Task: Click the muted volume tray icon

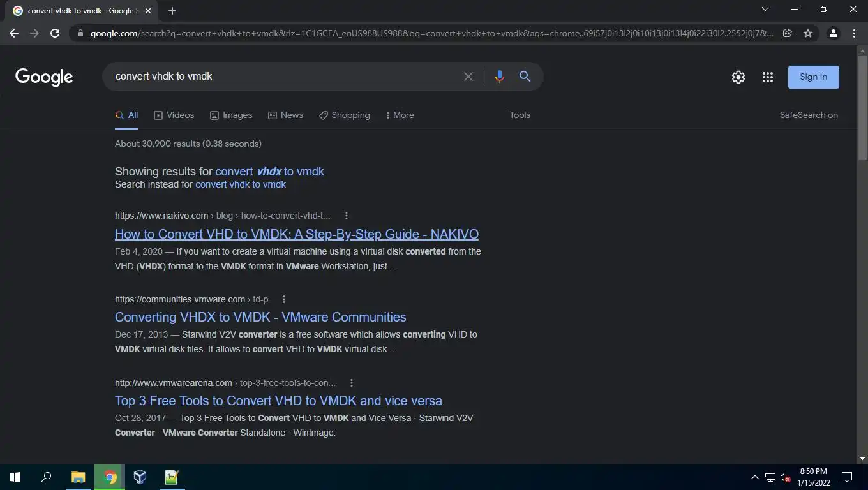Action: click(786, 477)
